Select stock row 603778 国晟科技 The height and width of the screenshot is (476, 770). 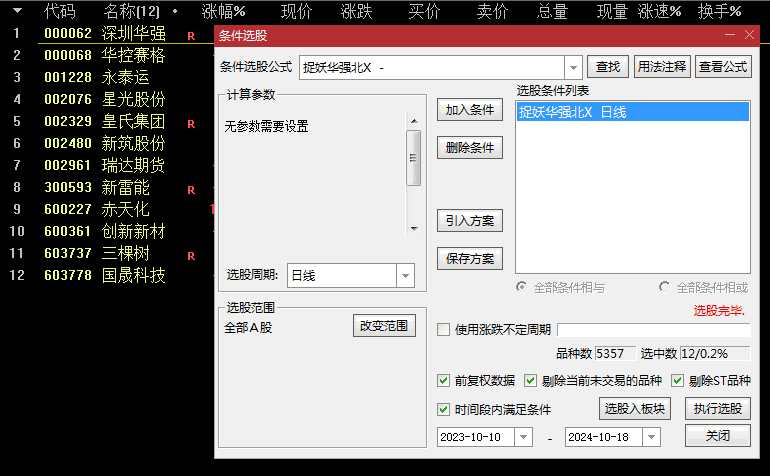(107, 275)
